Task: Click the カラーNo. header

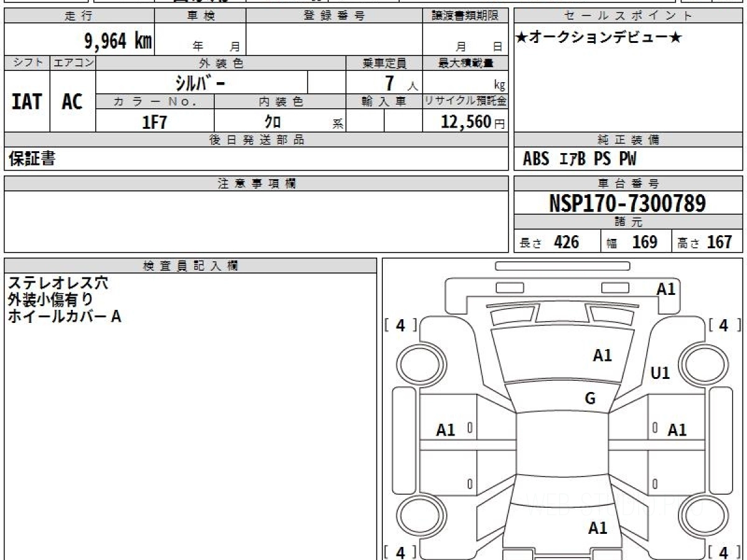Action: [155, 101]
